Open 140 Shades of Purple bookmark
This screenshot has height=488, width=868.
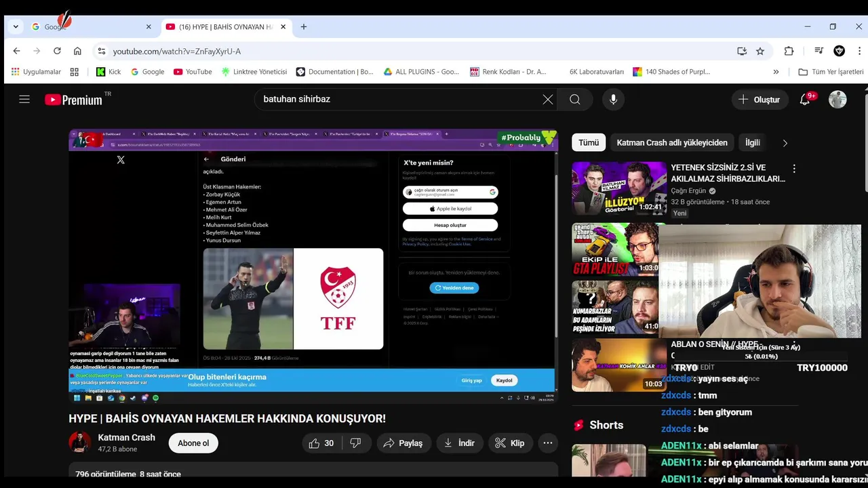coord(671,72)
